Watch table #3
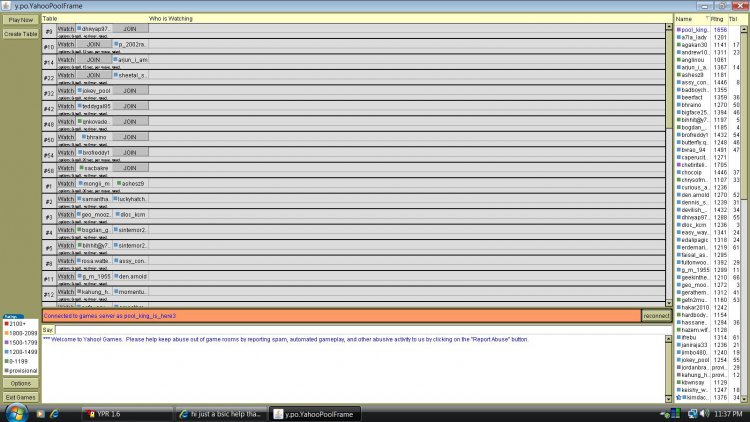 pyautogui.click(x=66, y=214)
